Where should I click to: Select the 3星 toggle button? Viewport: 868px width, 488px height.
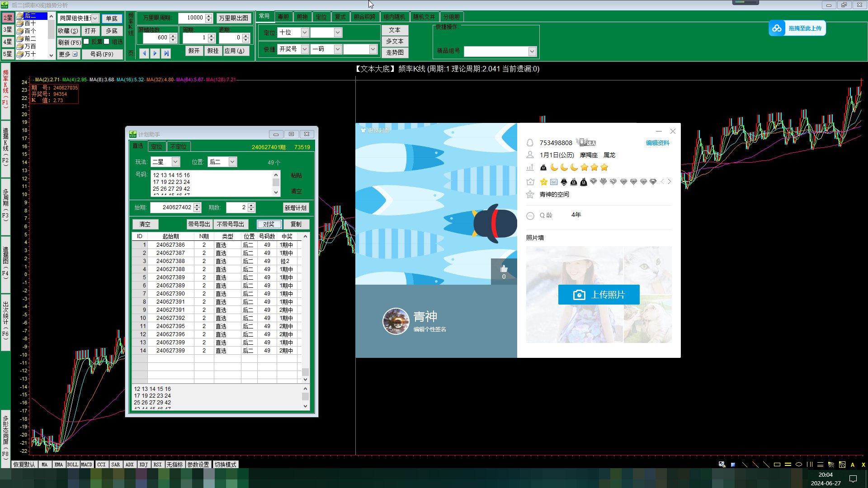(8, 30)
